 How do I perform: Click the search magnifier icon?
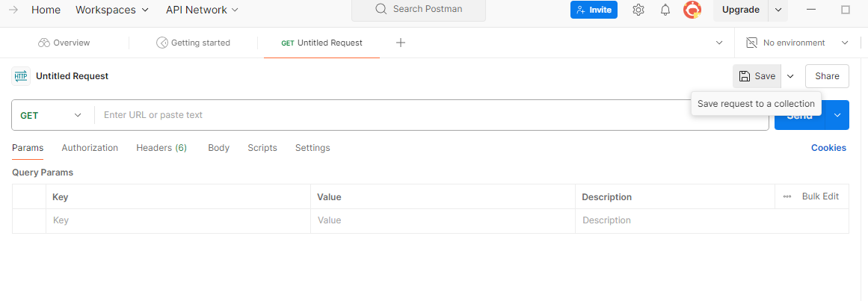coord(381,9)
